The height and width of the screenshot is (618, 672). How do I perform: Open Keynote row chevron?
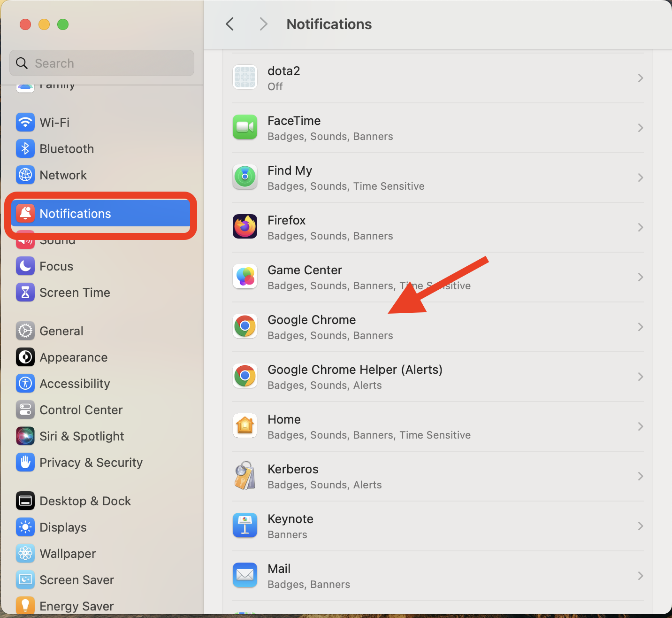pyautogui.click(x=641, y=526)
